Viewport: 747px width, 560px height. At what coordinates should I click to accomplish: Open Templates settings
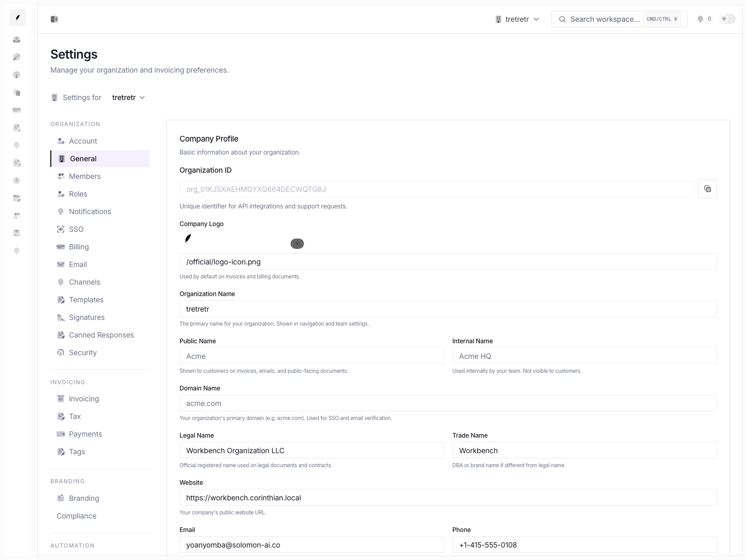click(100, 300)
